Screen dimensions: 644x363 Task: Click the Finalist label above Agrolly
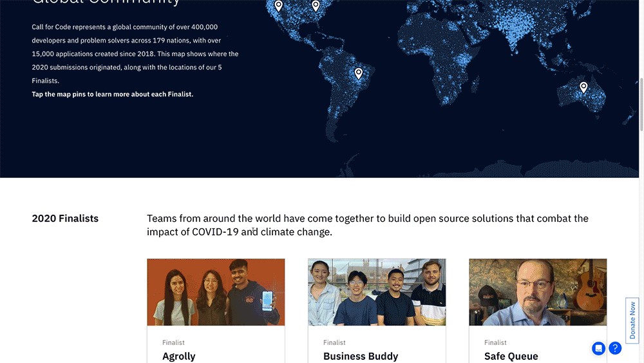point(173,342)
